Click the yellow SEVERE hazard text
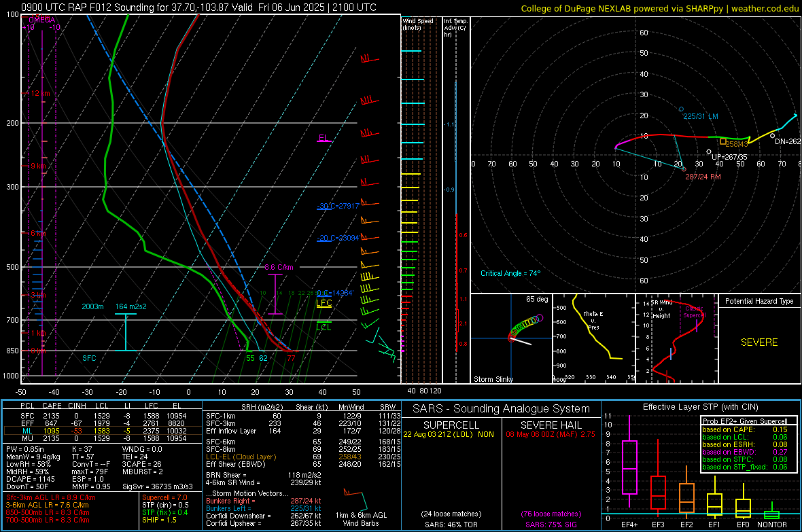802x532 pixels. pos(759,342)
